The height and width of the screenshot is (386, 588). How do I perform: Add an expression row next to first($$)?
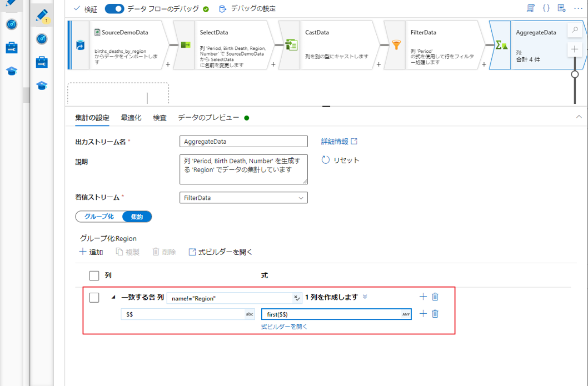point(423,314)
